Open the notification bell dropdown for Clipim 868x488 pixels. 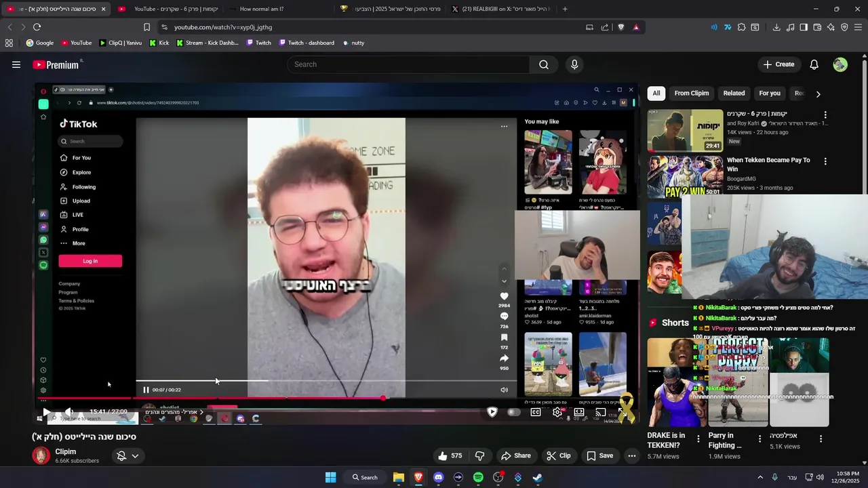127,456
